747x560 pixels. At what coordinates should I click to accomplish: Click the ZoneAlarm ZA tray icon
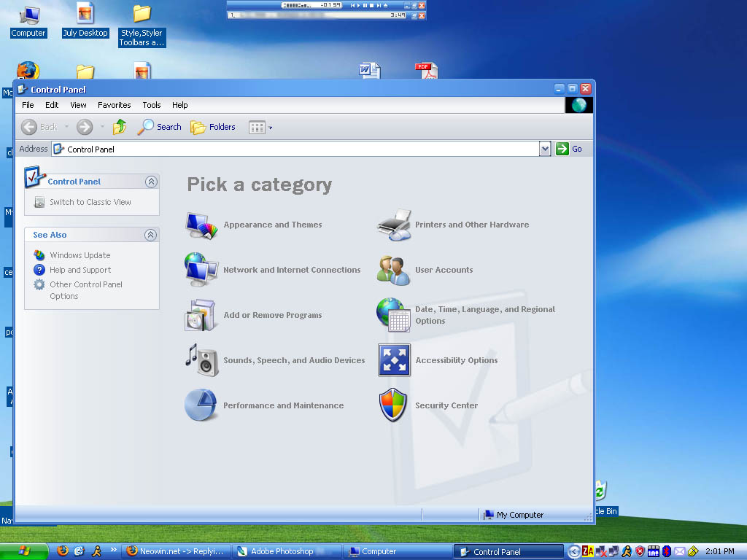click(588, 551)
